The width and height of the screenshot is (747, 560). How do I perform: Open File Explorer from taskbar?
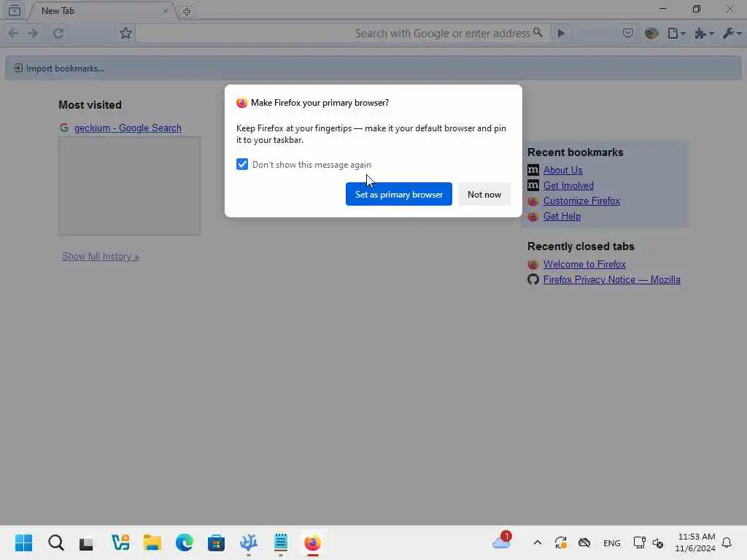tap(152, 542)
